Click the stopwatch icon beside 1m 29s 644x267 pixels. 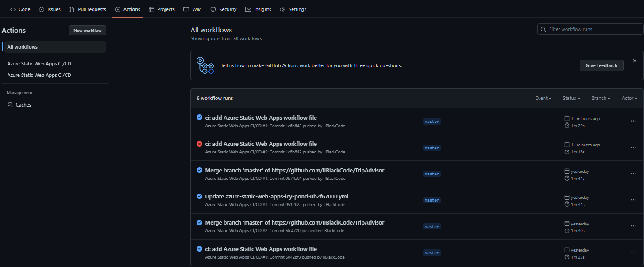(x=567, y=126)
